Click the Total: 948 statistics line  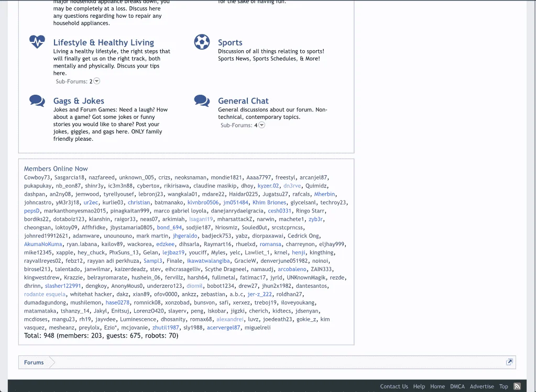tap(101, 335)
